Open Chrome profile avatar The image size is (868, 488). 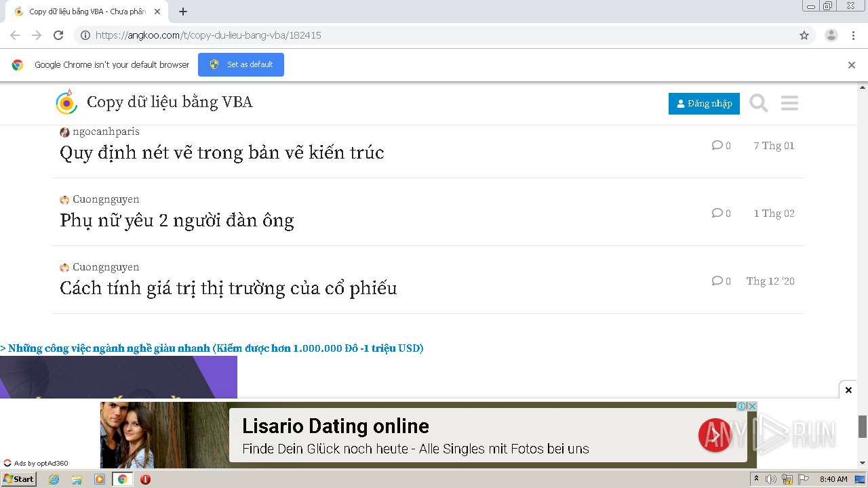click(x=831, y=35)
